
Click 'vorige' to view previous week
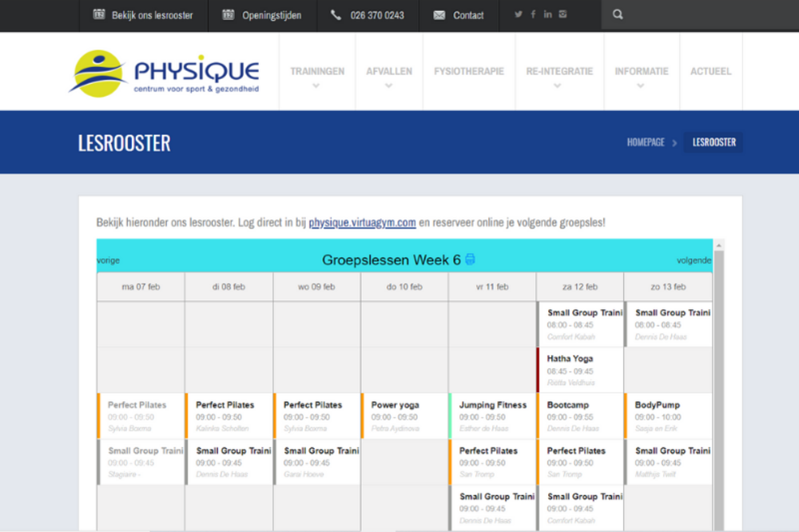[107, 260]
